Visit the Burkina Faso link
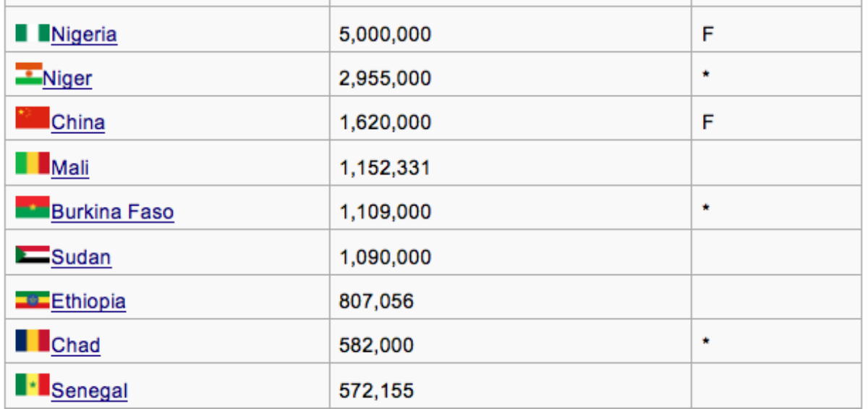This screenshot has height=409, width=868. pos(113,212)
